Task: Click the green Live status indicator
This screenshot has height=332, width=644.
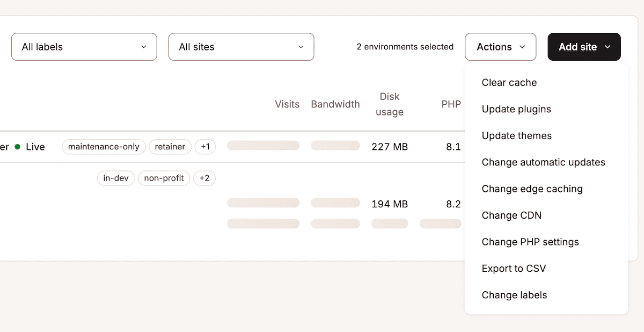Action: click(x=17, y=146)
